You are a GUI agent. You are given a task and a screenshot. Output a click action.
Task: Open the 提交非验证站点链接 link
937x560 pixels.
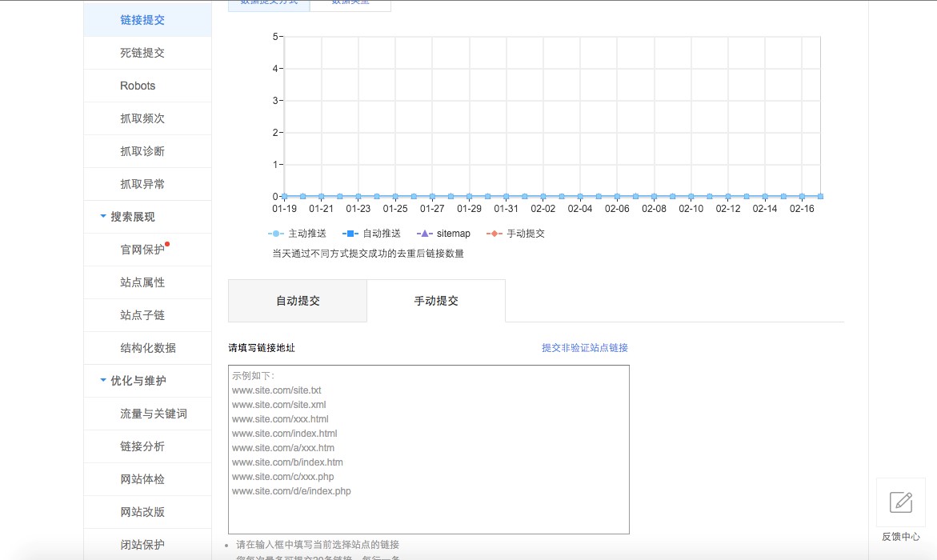tap(583, 347)
